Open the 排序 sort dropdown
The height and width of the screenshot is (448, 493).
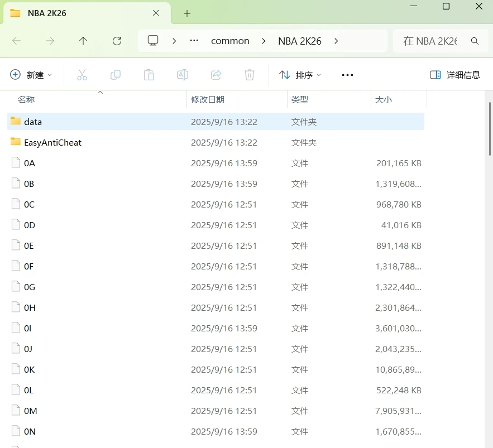(x=300, y=75)
